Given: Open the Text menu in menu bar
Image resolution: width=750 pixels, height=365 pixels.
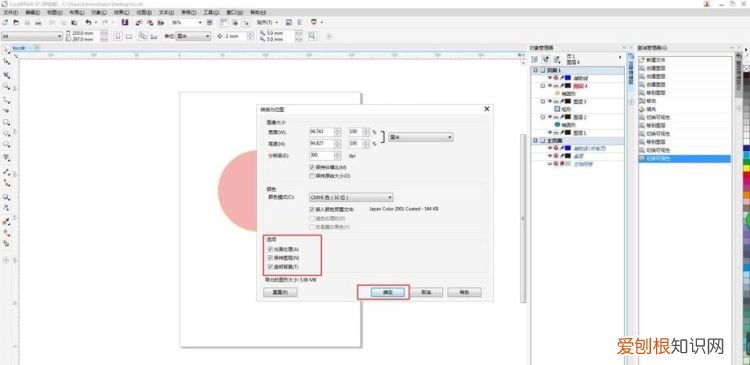Looking at the screenshot, I should (x=166, y=12).
